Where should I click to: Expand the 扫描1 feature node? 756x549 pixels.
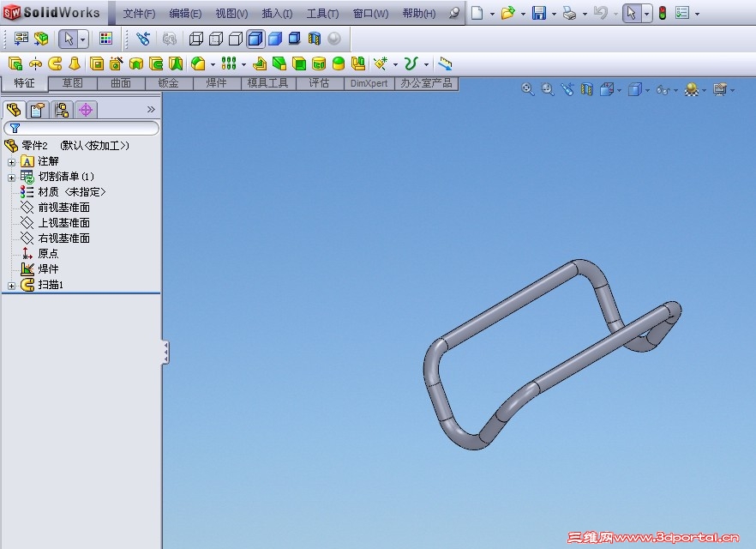(12, 286)
